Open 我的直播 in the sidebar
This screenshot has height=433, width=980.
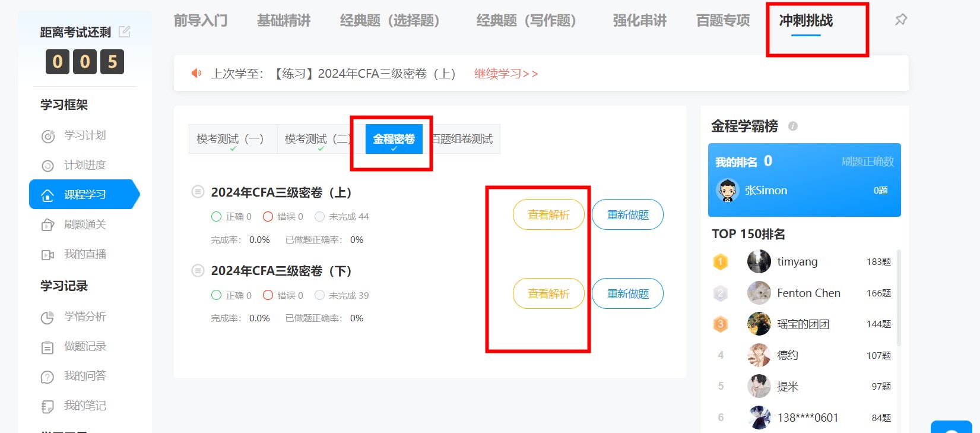point(85,254)
